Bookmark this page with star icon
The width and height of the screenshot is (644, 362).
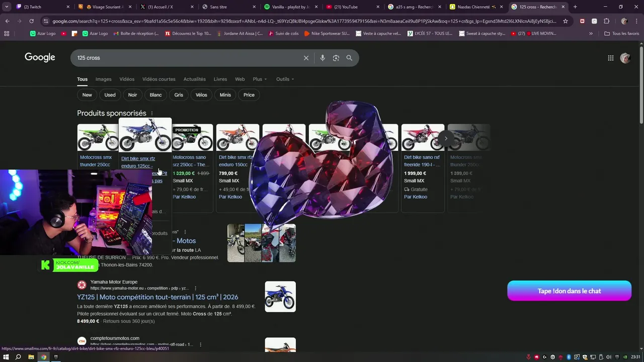click(x=566, y=21)
